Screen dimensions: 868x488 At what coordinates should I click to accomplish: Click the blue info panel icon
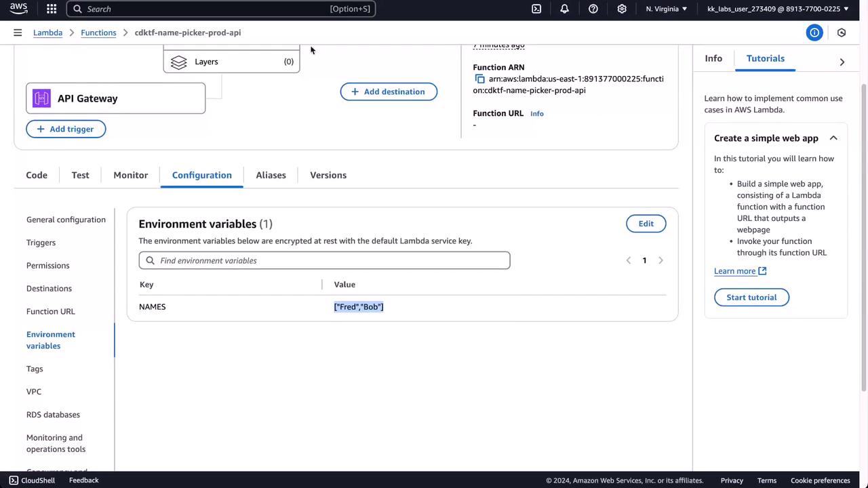point(814,33)
